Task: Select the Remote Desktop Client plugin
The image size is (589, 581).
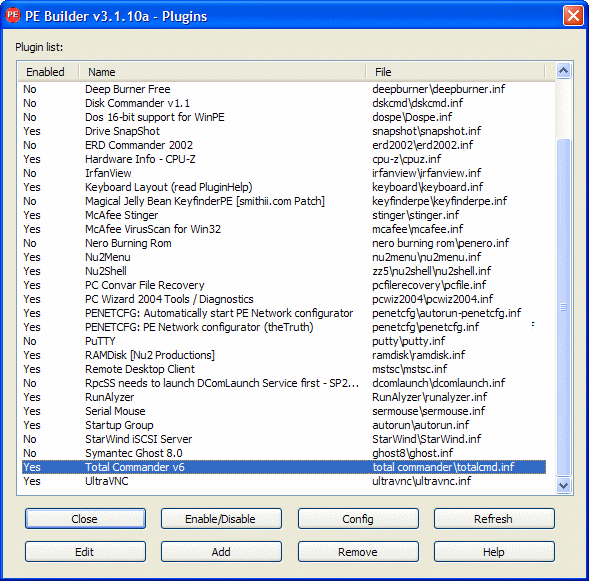Action: pyautogui.click(x=284, y=369)
